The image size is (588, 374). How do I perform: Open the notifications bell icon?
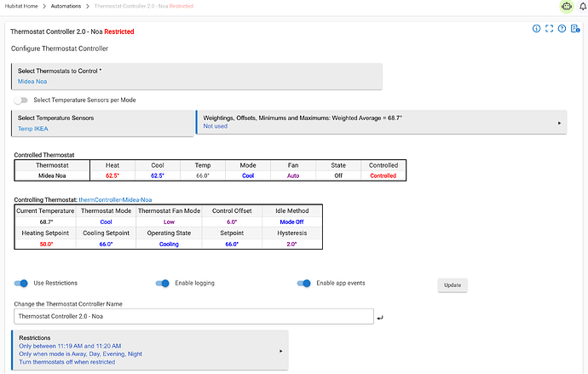[x=583, y=6]
